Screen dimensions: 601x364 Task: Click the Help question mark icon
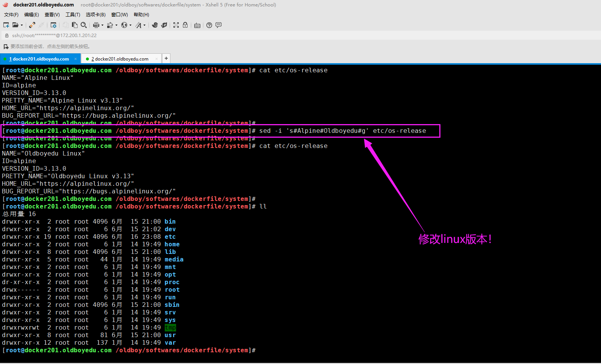click(x=209, y=25)
